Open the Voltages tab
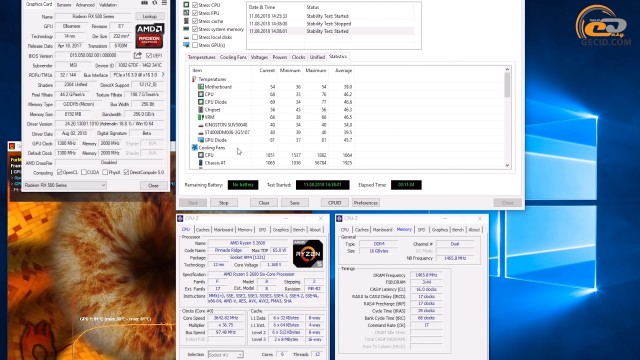Image resolution: width=640 pixels, height=360 pixels. point(259,57)
